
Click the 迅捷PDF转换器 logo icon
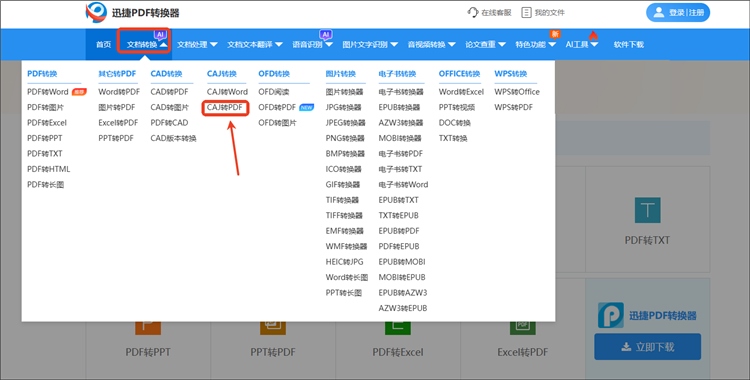[x=96, y=12]
